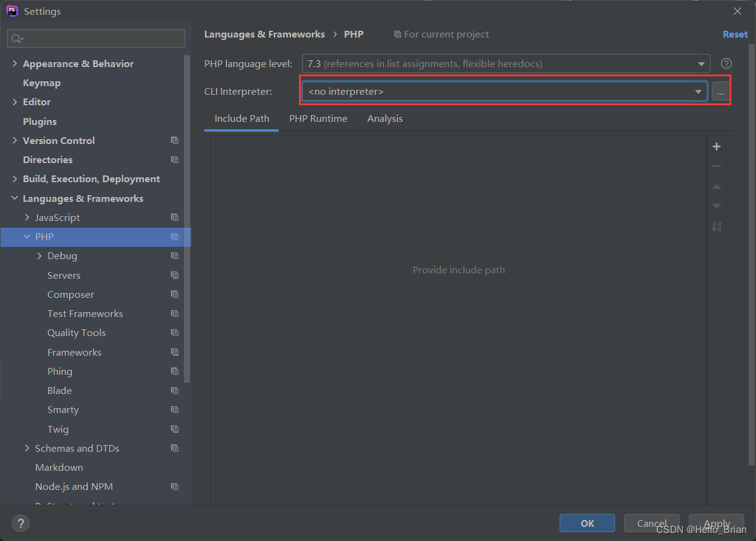This screenshot has width=756, height=541.
Task: Open help via question mark button
Action: pos(21,523)
